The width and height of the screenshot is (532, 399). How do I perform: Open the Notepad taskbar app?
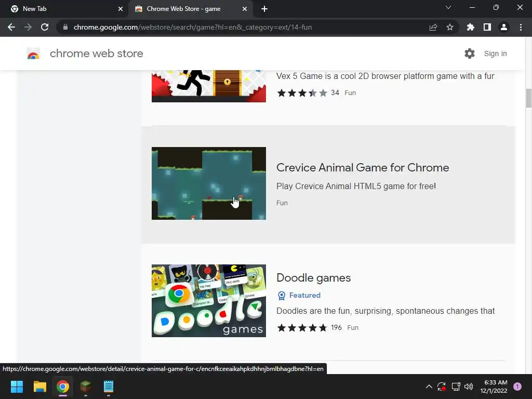108,387
